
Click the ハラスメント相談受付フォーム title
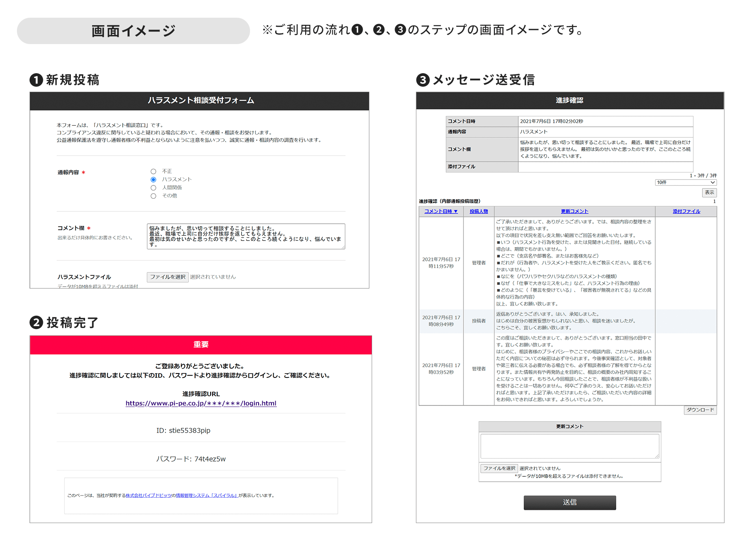201,101
